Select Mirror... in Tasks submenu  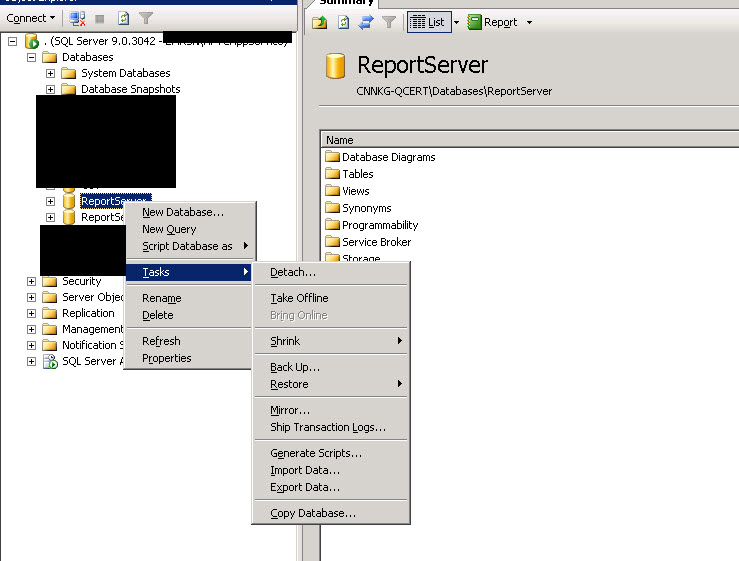click(331, 410)
